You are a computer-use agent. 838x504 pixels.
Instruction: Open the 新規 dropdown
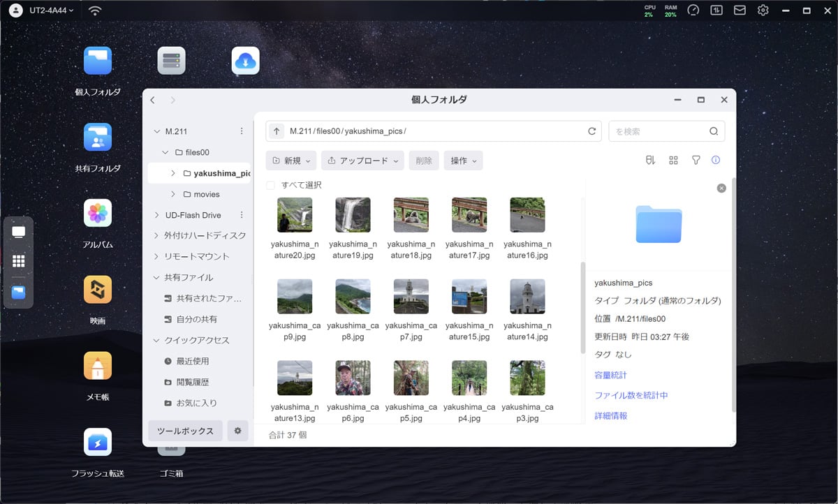click(x=291, y=161)
